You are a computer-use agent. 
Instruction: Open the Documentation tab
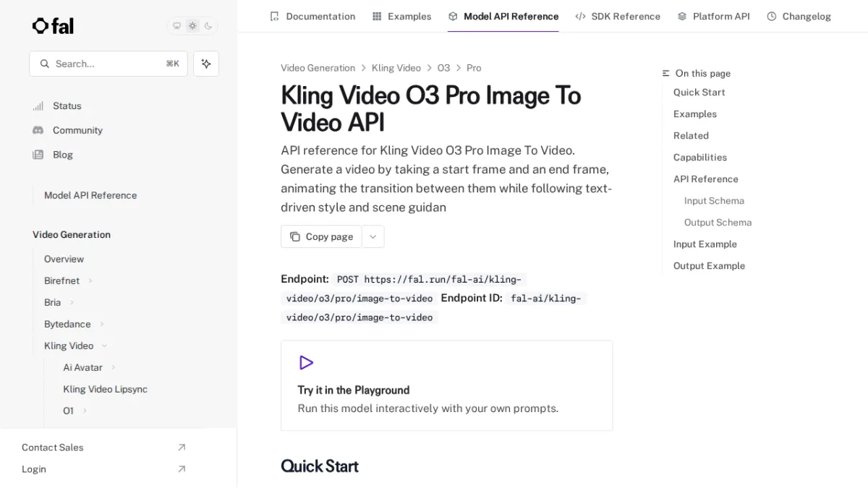pyautogui.click(x=312, y=16)
